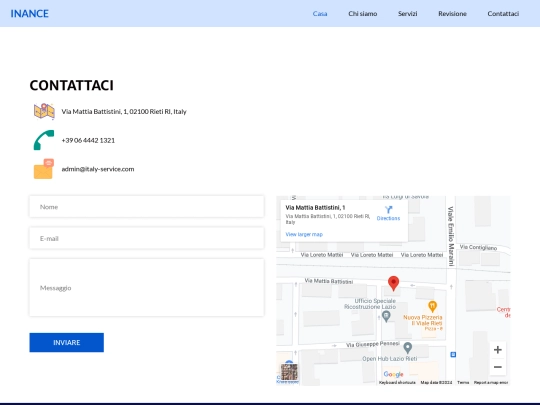The width and height of the screenshot is (540, 405).
Task: Click the Open Hub Lazio Rieti marker
Action: pos(408,348)
